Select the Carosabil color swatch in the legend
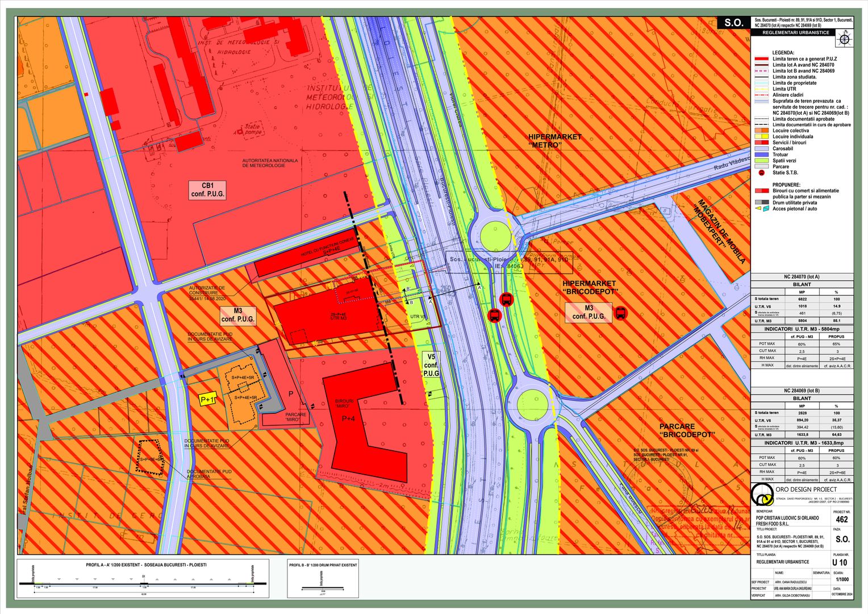Screen dimensions: 868x614 pos(762,148)
